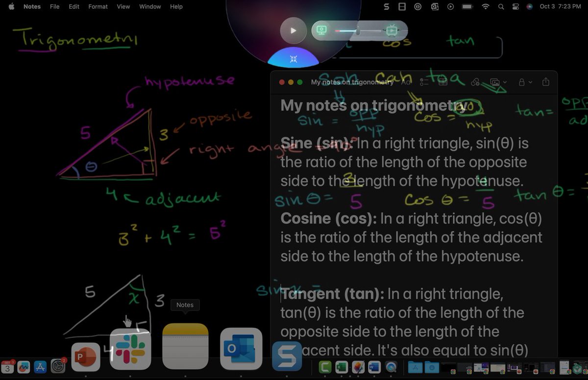Click the text format Aa button
Image resolution: width=588 pixels, height=380 pixels.
(406, 82)
